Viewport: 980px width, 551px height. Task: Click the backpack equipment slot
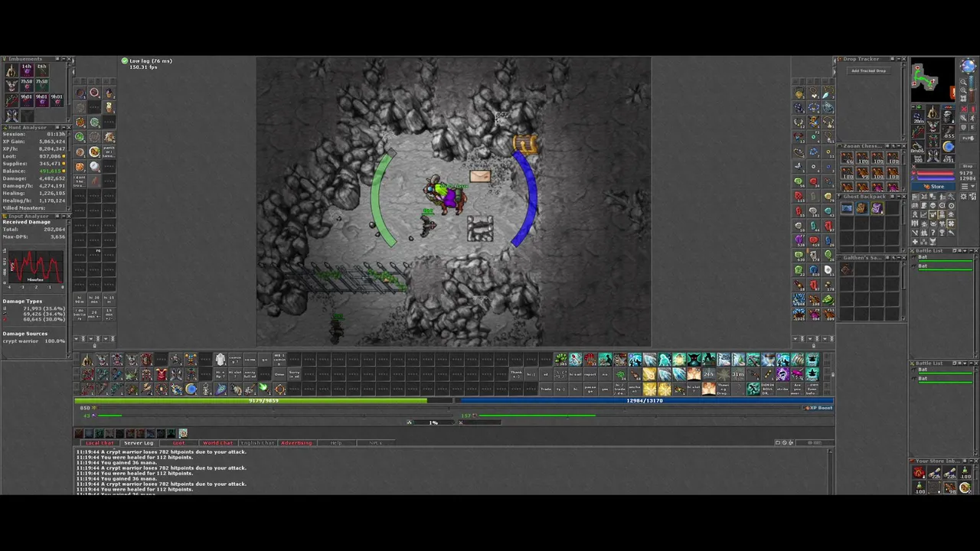(x=948, y=116)
